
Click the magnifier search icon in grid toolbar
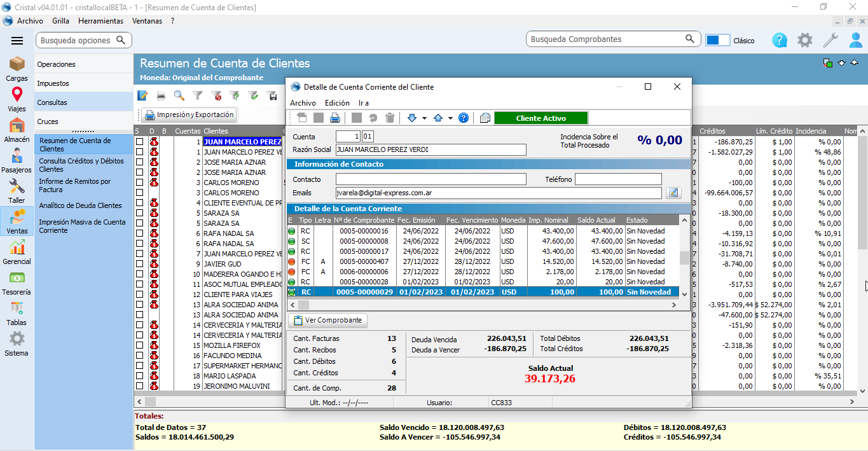(179, 95)
